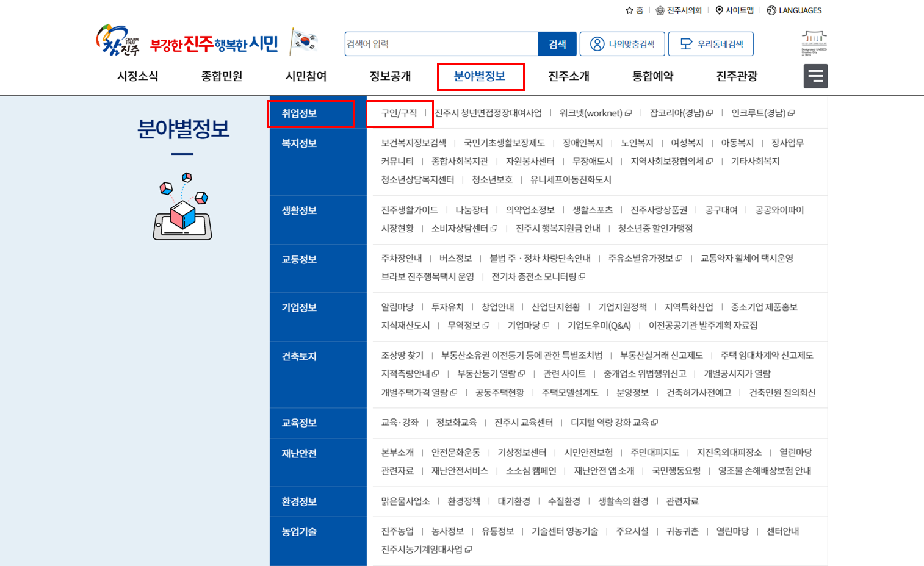
Task: Open the 구인/구직 link
Action: 399,113
